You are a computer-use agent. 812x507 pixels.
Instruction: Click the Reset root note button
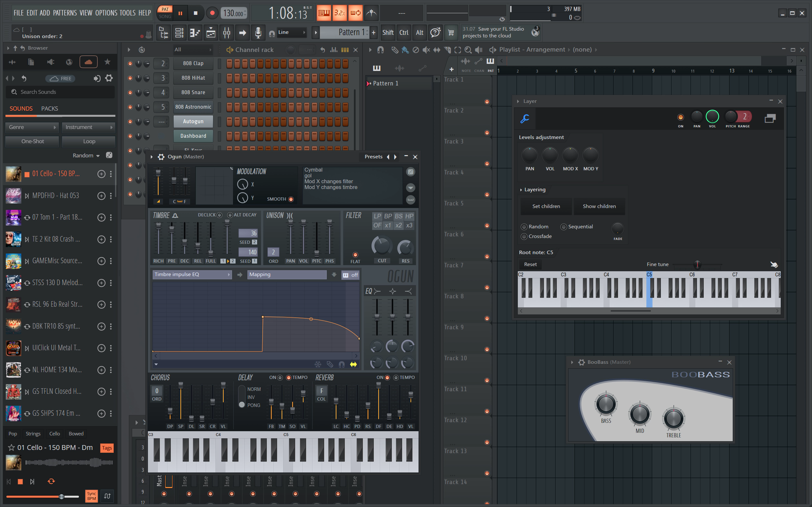pos(530,264)
